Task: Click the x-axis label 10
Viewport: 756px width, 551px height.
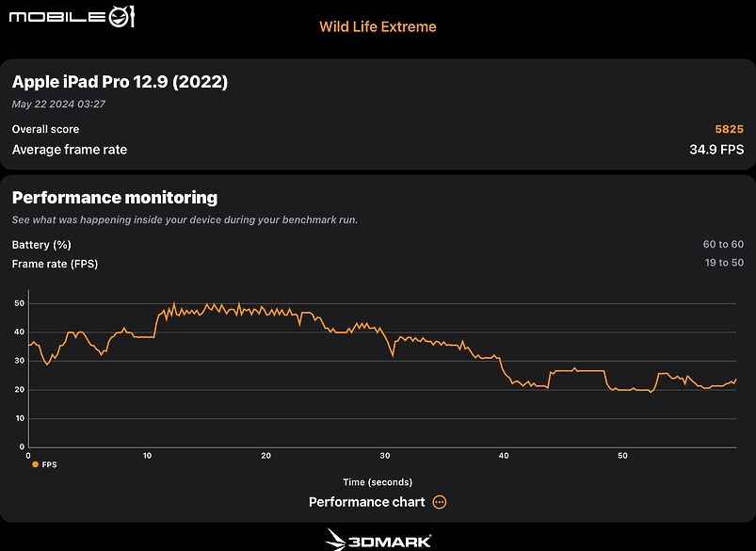Action: [147, 456]
